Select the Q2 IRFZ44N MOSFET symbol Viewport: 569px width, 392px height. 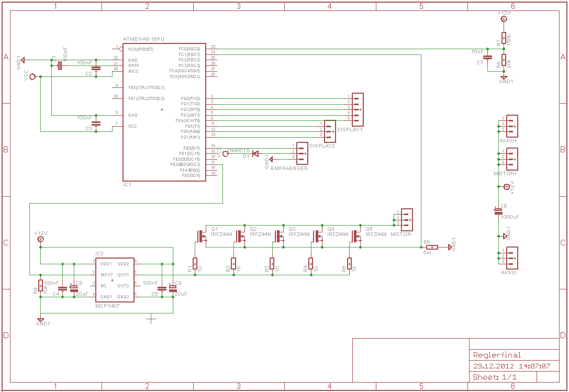coord(240,236)
